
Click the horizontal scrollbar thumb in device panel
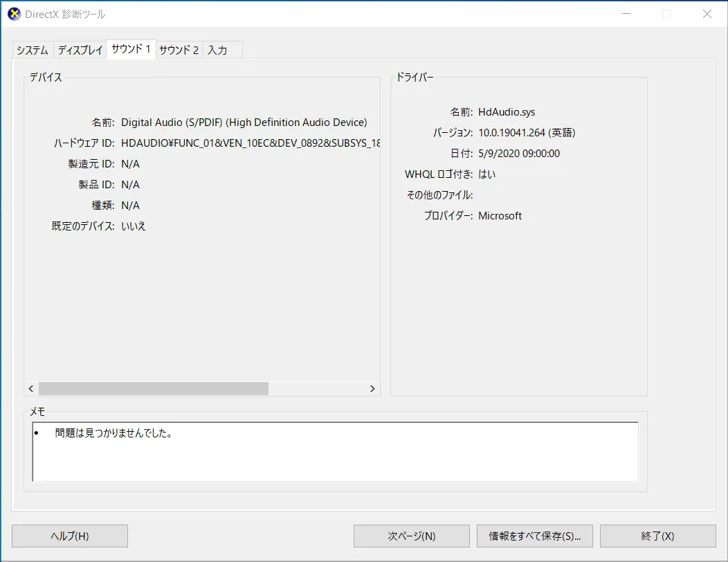point(154,389)
